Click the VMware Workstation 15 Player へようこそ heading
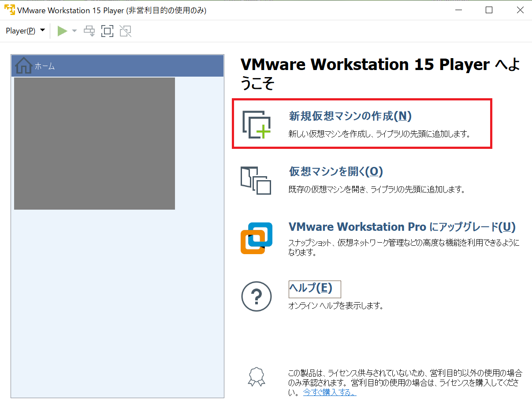 click(380, 73)
